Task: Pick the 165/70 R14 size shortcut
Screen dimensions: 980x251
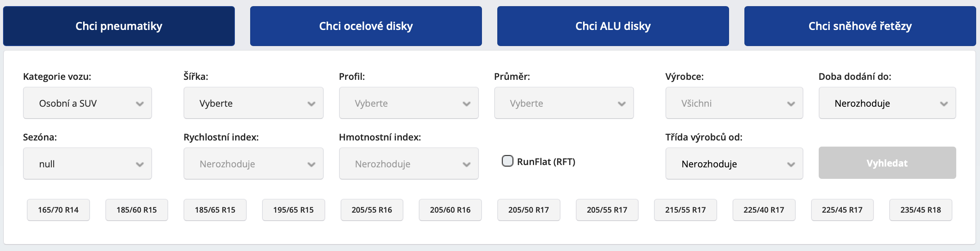Action: tap(58, 210)
